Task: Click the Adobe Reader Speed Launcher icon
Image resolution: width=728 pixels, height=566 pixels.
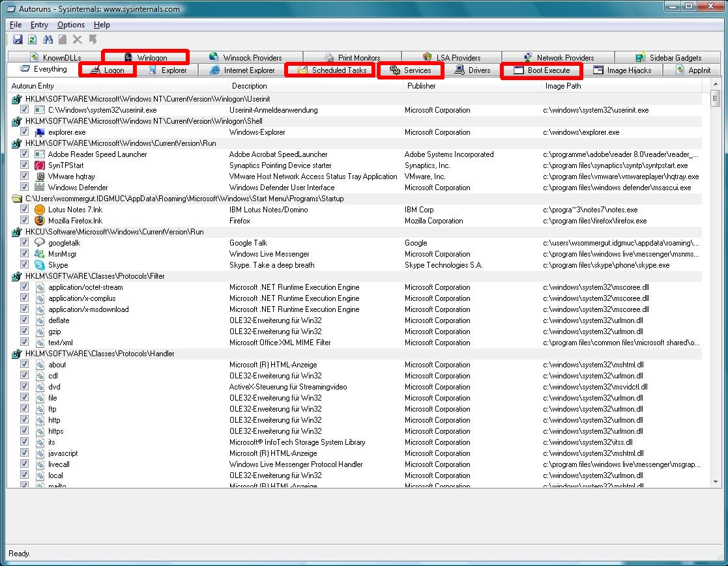Action: (x=40, y=154)
